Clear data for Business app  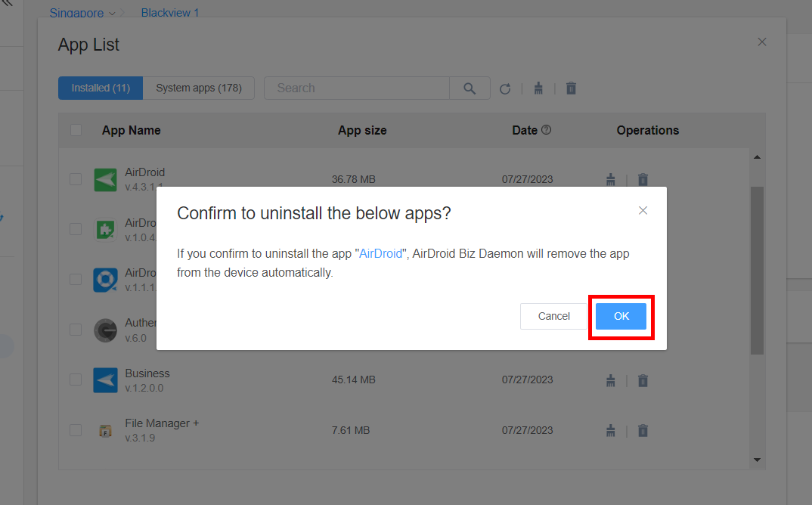click(x=611, y=381)
